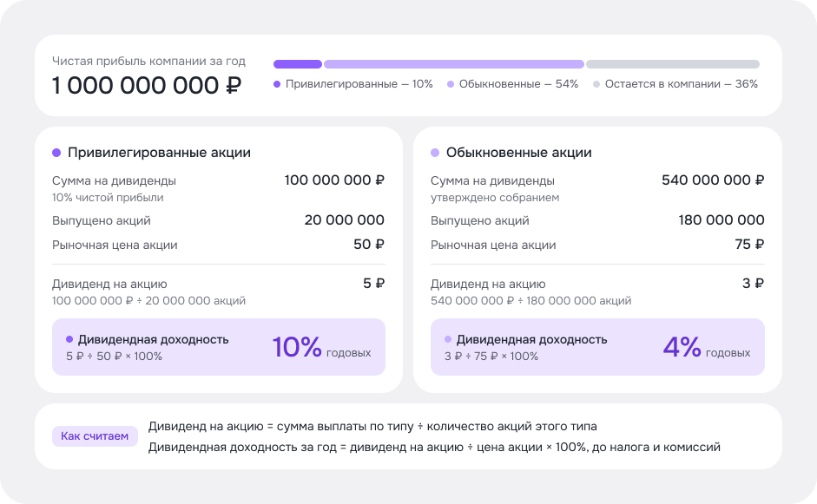The image size is (817, 504).
Task: Click the "Обыкновенные акции" card heading
Action: click(518, 153)
